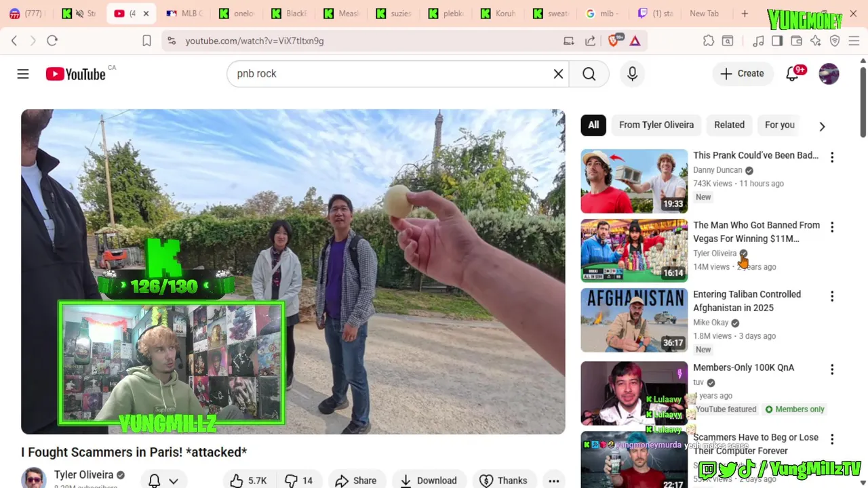Image resolution: width=868 pixels, height=488 pixels.
Task: Clear the search text with the X
Action: click(558, 74)
